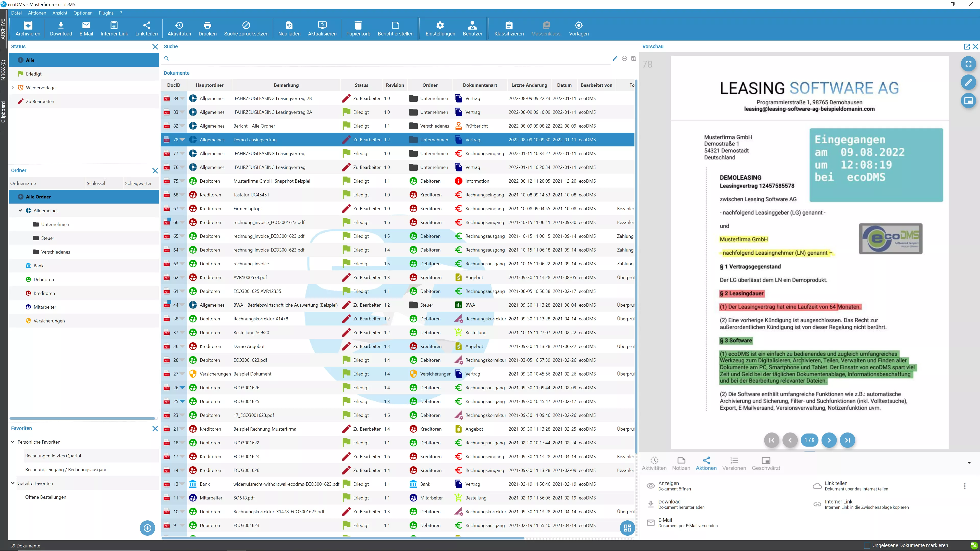
Task: Open the document via the Anzeigen action
Action: click(x=668, y=486)
